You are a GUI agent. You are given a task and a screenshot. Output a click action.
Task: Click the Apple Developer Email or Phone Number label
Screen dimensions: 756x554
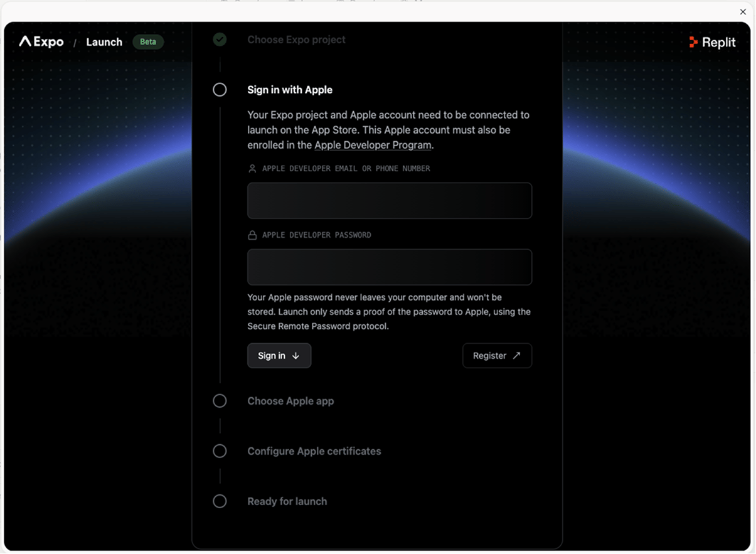pos(346,169)
